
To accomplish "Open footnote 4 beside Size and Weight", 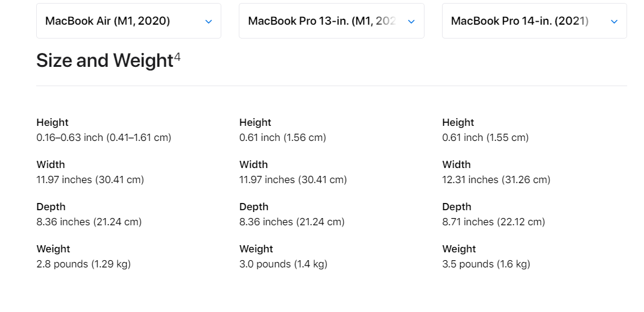I will [x=177, y=56].
